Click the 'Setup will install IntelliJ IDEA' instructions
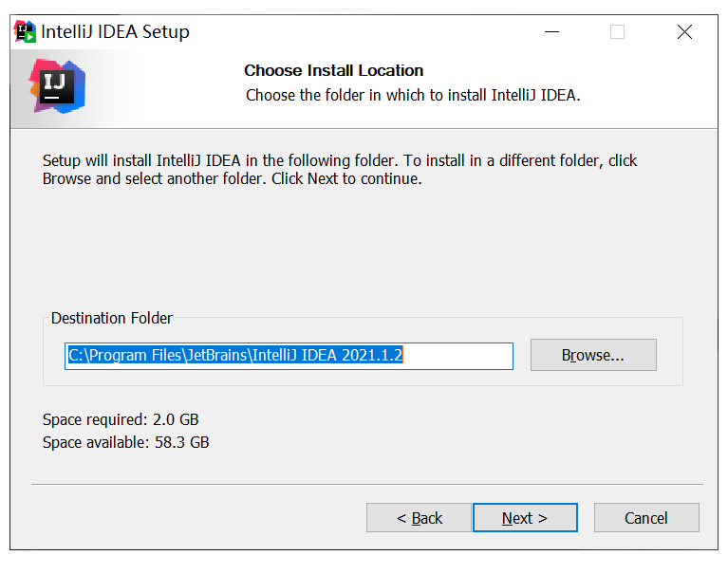Viewport: 728px width, 574px height. click(340, 170)
